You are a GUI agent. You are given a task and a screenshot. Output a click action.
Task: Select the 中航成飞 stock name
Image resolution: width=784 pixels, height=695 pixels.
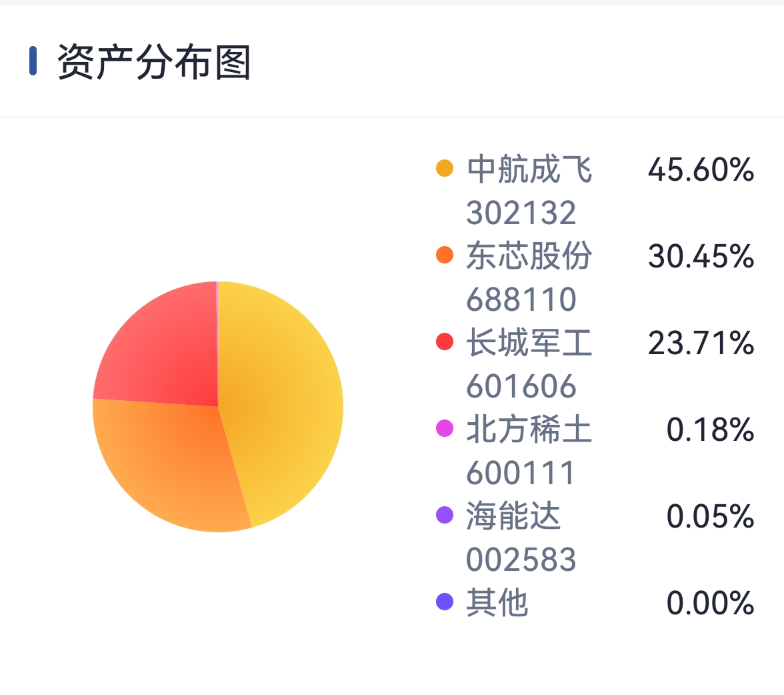pos(529,169)
